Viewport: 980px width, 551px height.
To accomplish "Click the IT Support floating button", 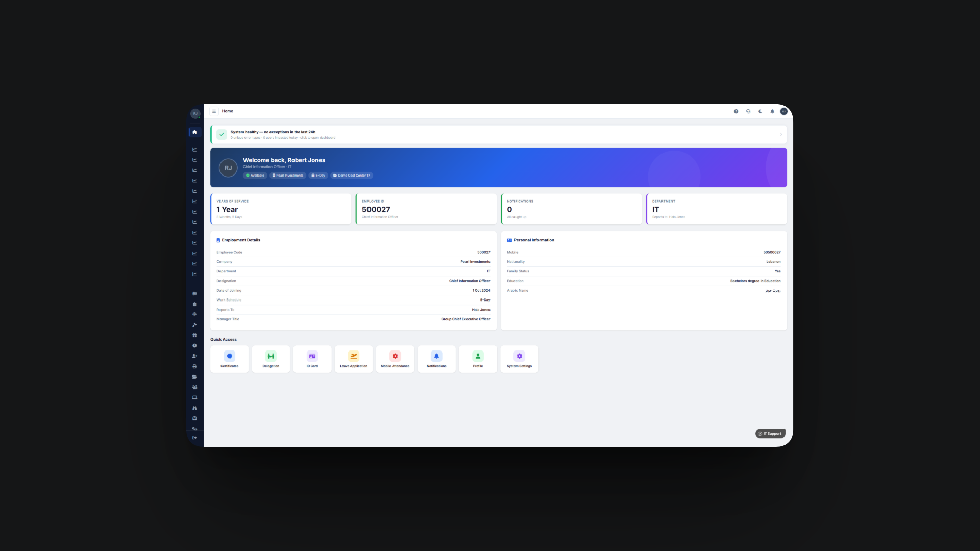I will coord(770,434).
